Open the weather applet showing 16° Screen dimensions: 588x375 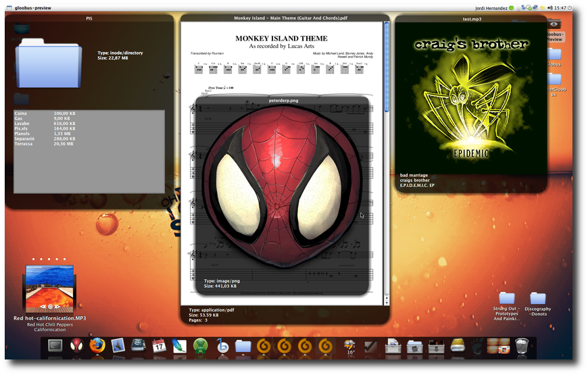point(349,346)
